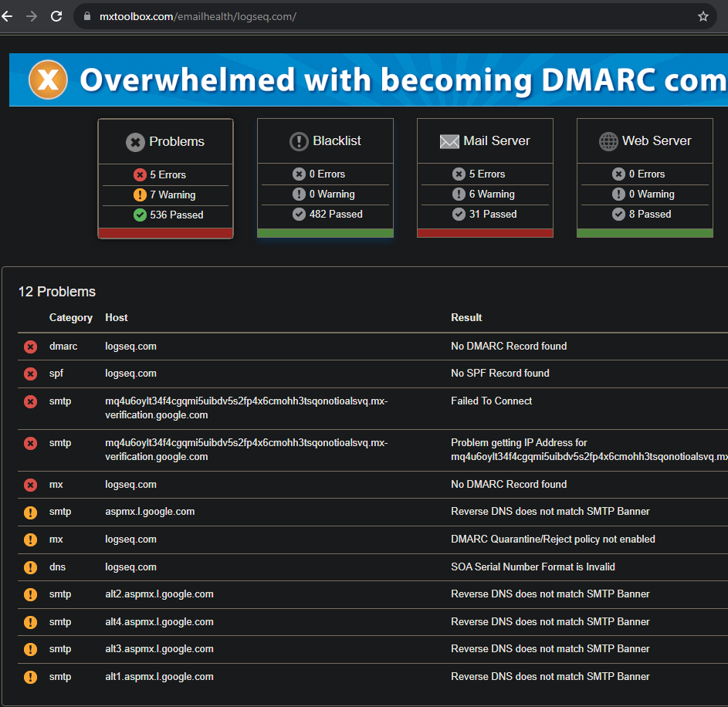The height and width of the screenshot is (707, 728).
Task: Open logseq.com host in the dmarc row
Action: pos(131,347)
